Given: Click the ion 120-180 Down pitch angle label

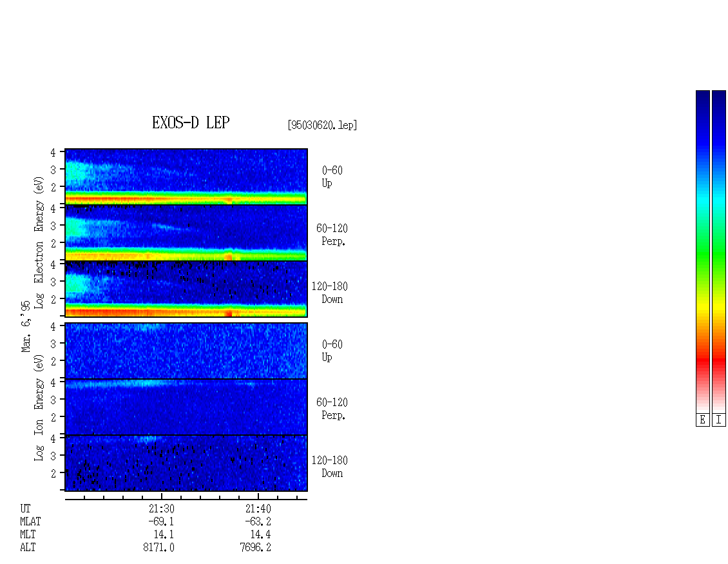Looking at the screenshot, I should click(330, 467).
